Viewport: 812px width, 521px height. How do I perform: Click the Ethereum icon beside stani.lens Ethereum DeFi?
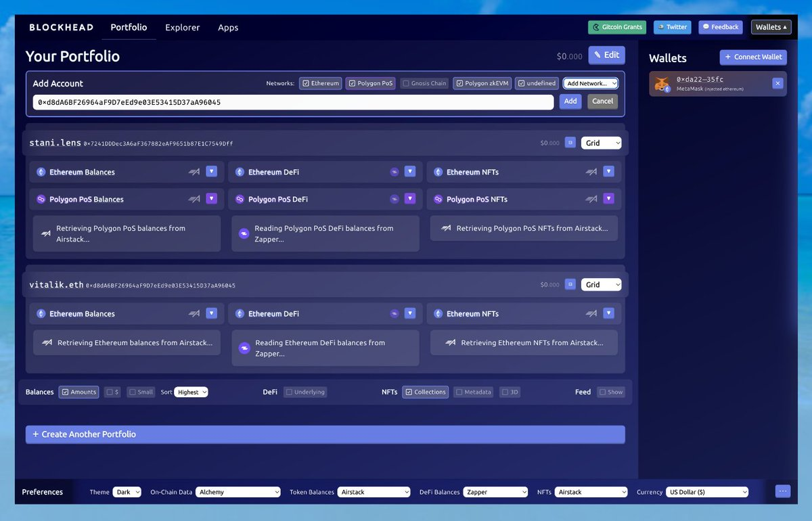240,172
